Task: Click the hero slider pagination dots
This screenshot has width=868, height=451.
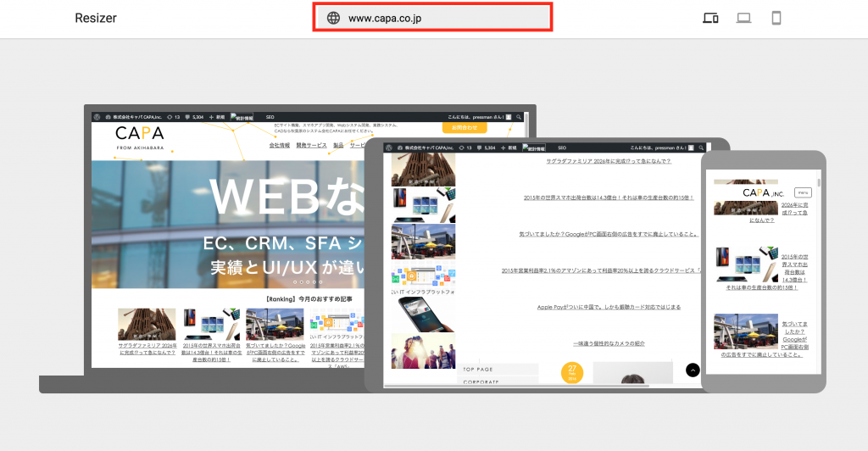Action: [307, 281]
